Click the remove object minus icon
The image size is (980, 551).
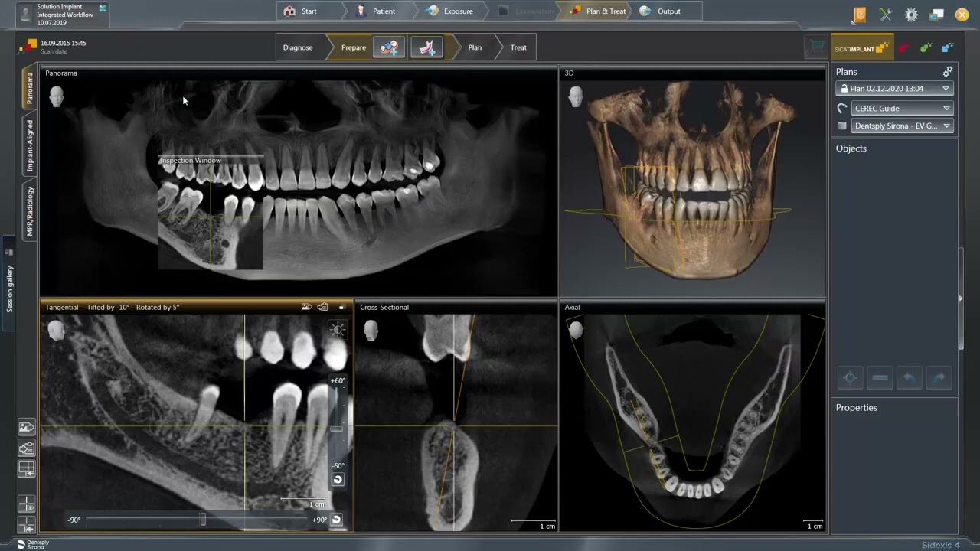[880, 378]
